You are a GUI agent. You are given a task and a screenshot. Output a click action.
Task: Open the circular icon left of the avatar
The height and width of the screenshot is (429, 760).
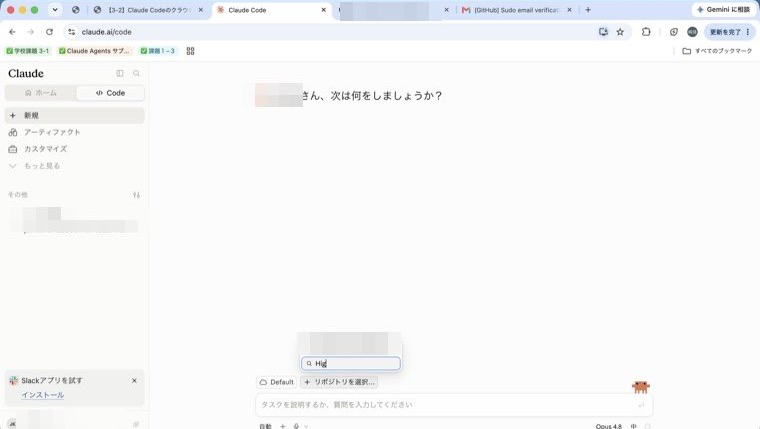674,32
